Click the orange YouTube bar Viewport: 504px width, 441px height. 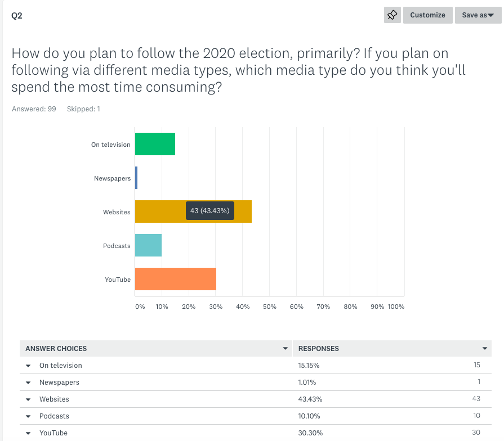tap(175, 279)
